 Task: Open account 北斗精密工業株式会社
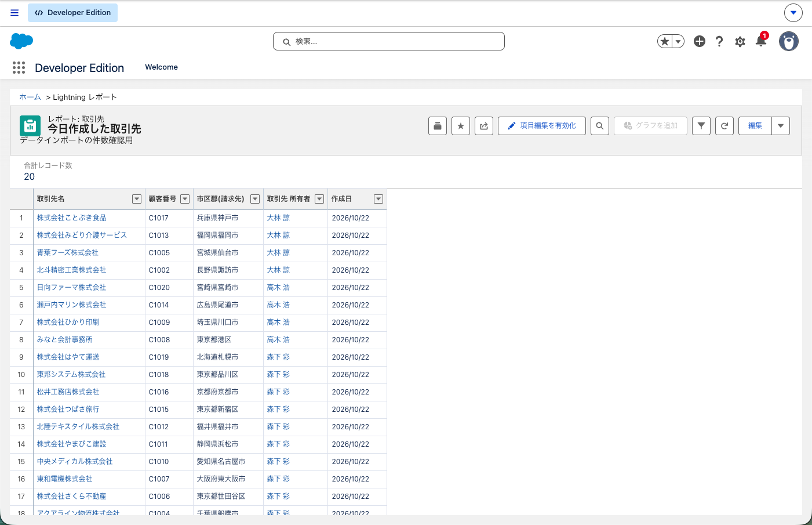coord(72,270)
